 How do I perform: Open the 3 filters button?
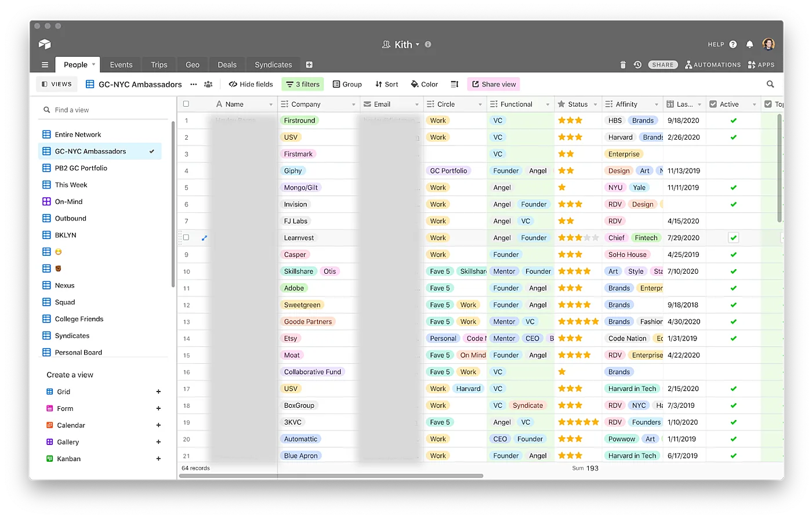click(303, 84)
